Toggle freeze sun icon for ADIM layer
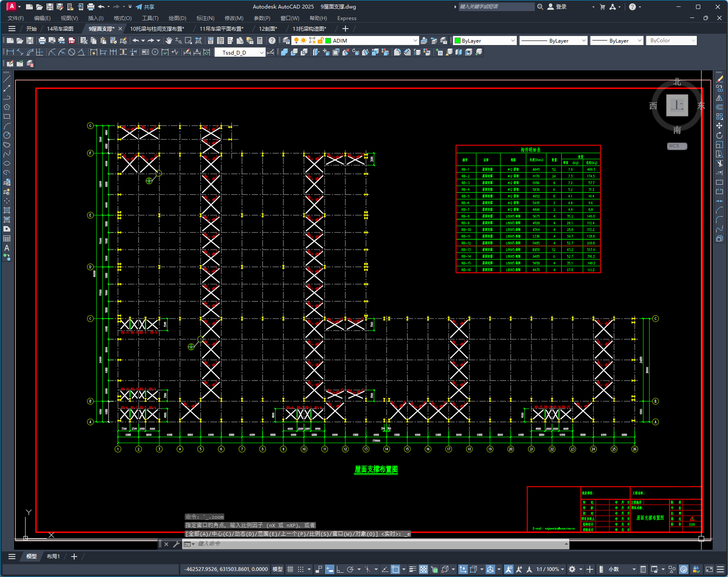 pos(304,41)
